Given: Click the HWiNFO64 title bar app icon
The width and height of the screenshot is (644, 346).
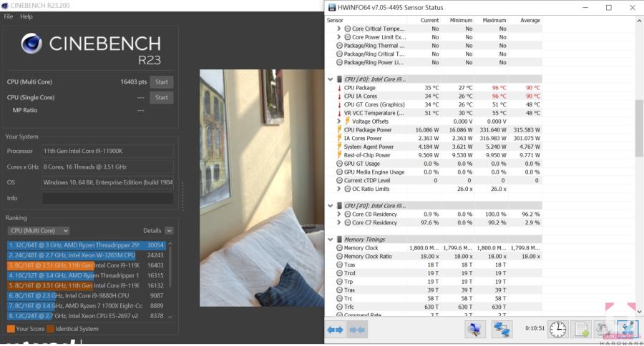Looking at the screenshot, I should 331,7.
